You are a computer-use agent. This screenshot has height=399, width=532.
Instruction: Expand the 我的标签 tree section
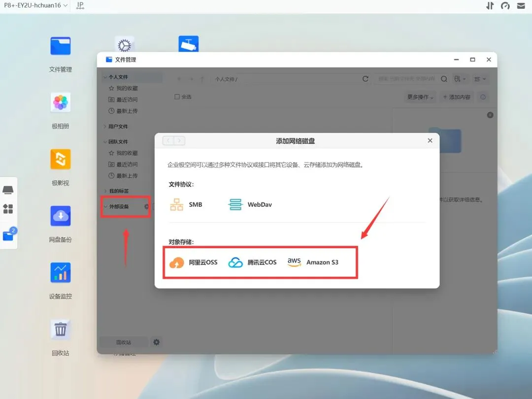tap(105, 191)
